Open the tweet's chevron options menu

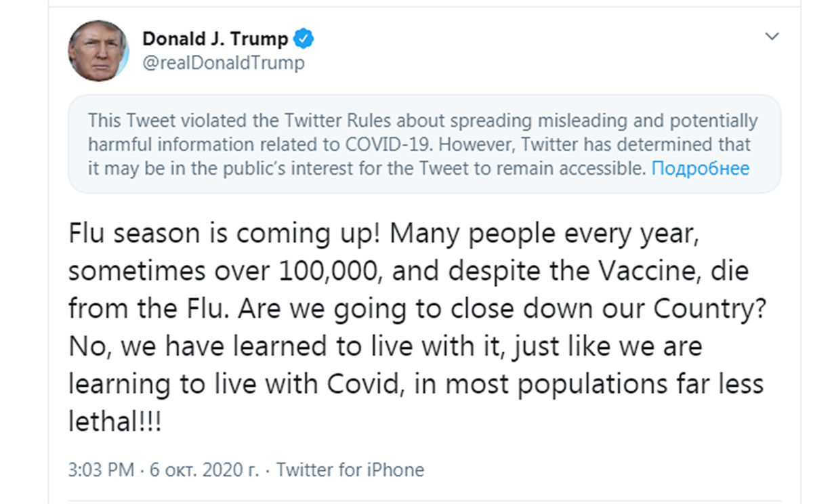(x=772, y=37)
